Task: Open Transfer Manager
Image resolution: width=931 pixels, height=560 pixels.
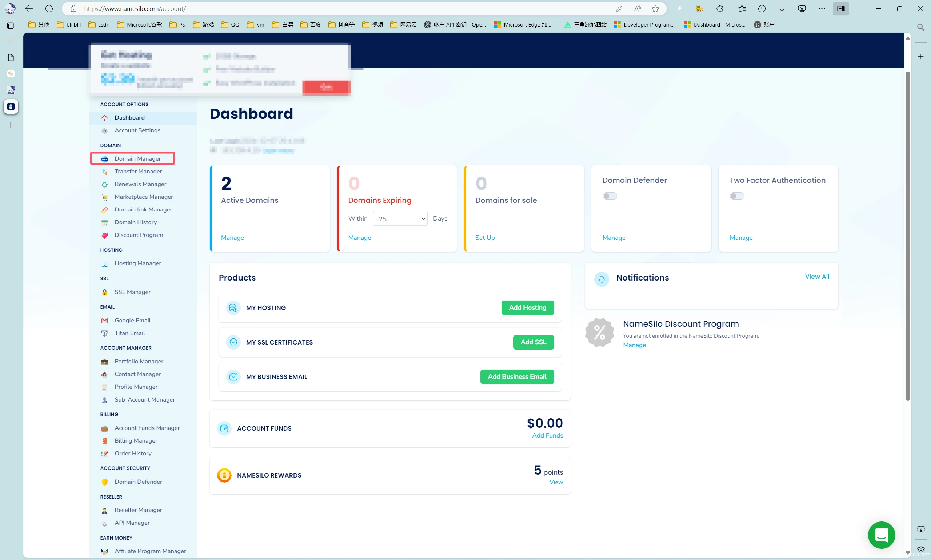Action: 138,171
